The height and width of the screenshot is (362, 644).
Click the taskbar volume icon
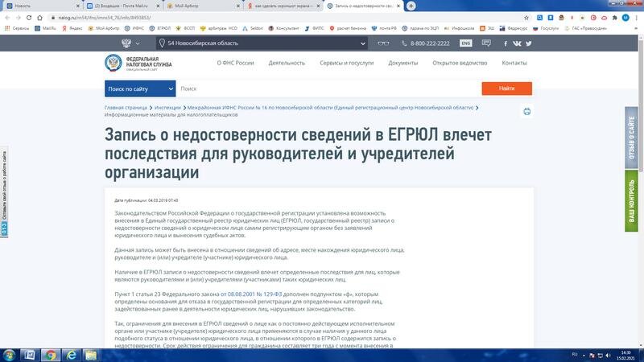tap(609, 355)
